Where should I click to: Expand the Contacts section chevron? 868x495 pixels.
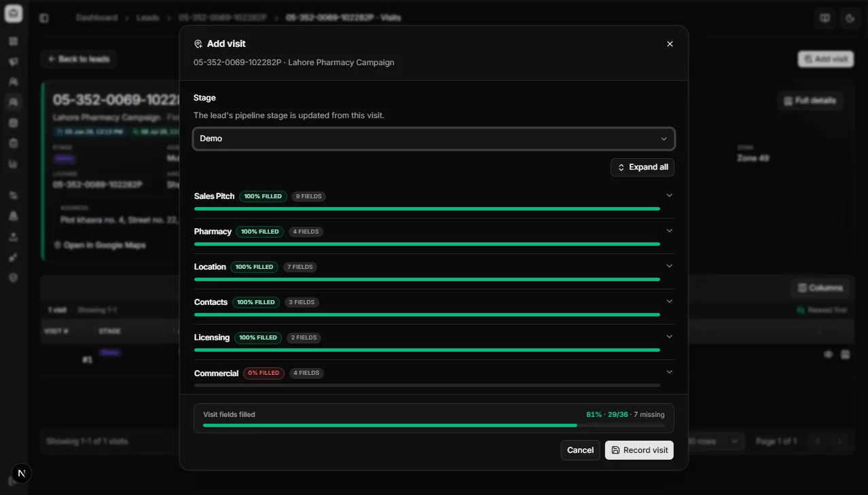tap(669, 301)
